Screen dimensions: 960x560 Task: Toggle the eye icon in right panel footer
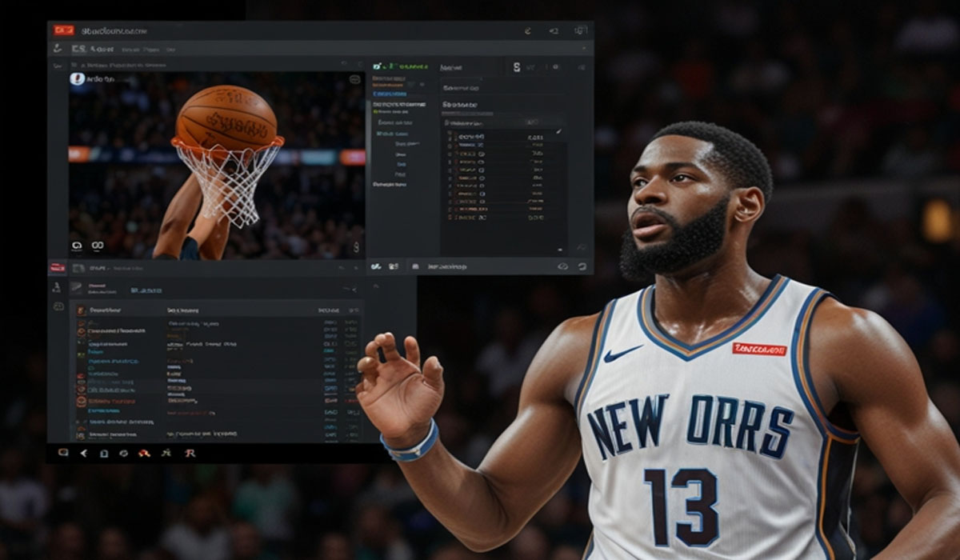coord(562,266)
